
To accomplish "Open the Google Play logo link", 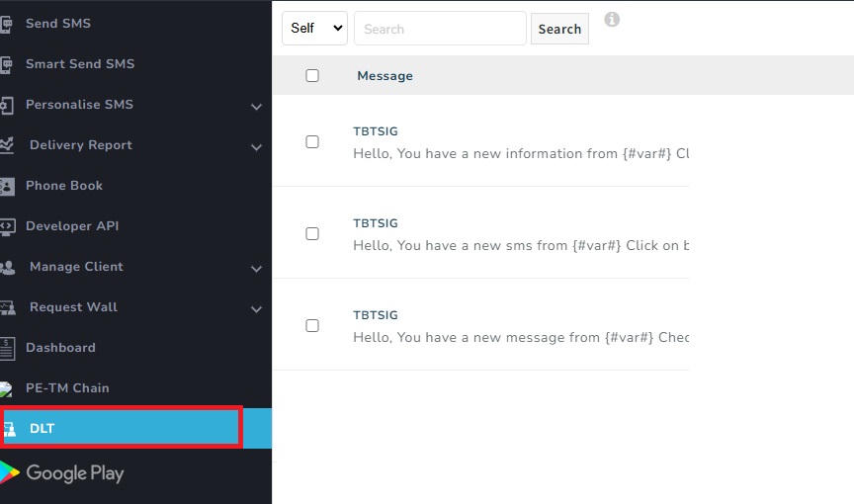I will point(61,473).
